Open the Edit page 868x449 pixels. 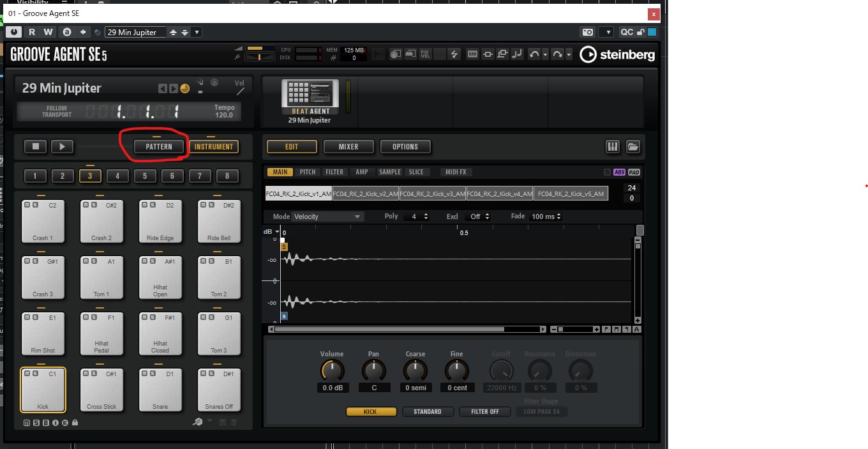point(292,146)
